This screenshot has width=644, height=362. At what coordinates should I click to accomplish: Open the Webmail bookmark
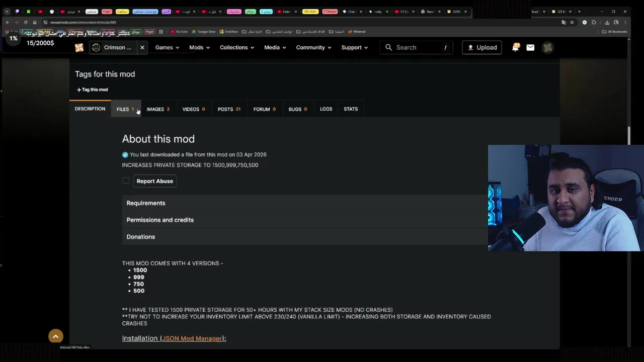tap(357, 32)
